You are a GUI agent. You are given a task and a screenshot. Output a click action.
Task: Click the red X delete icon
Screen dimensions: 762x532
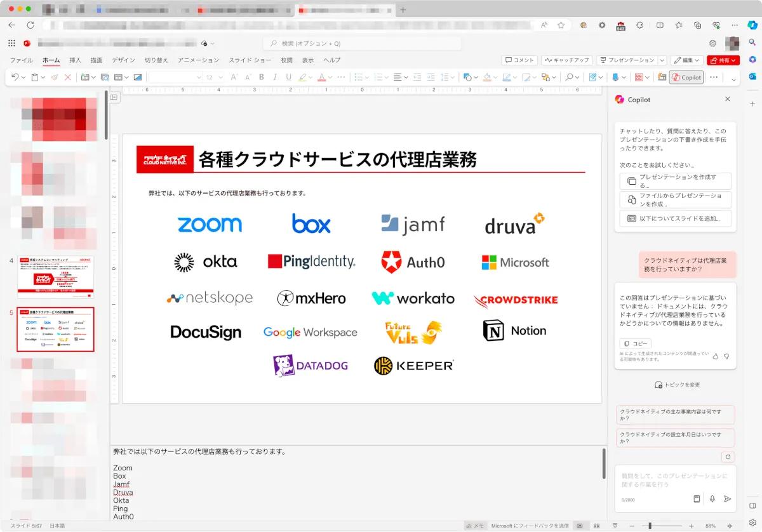68,77
